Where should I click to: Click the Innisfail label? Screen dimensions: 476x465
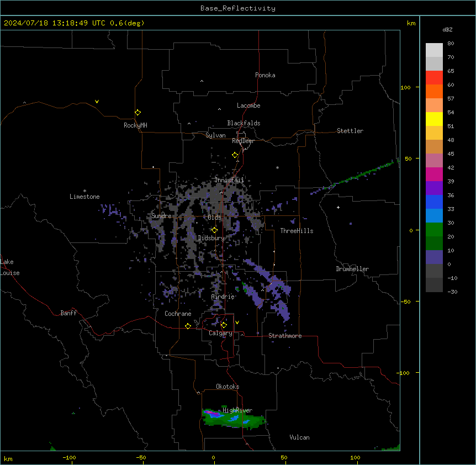click(x=229, y=180)
